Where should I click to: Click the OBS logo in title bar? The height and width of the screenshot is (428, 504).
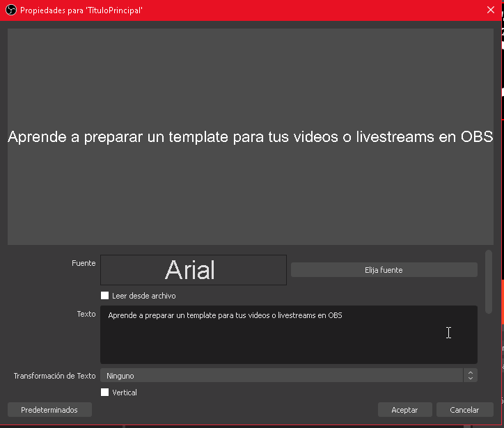(x=11, y=10)
